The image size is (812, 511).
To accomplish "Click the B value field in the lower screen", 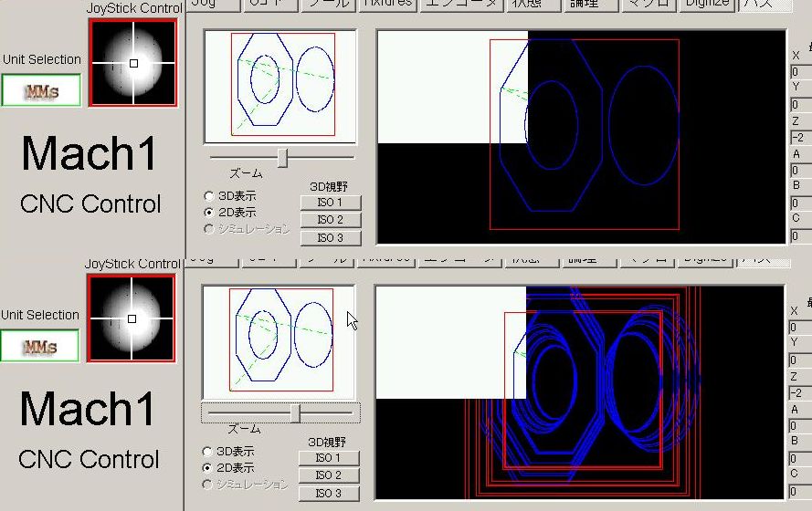I will [799, 459].
